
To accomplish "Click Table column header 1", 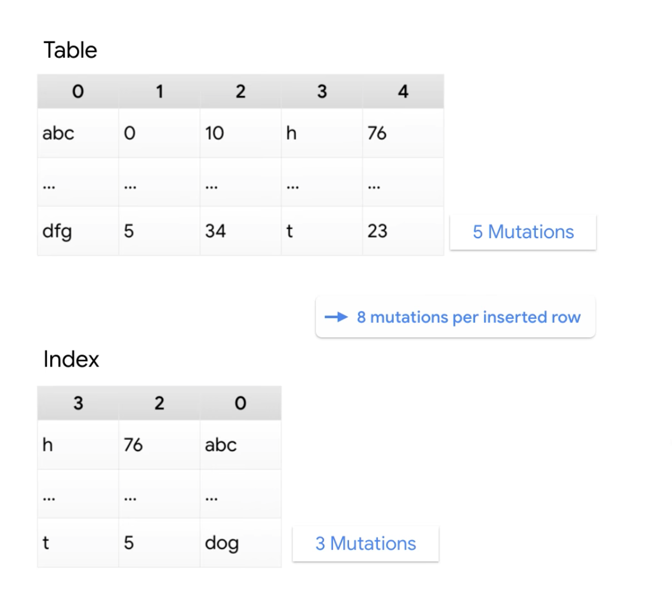I will pyautogui.click(x=159, y=91).
